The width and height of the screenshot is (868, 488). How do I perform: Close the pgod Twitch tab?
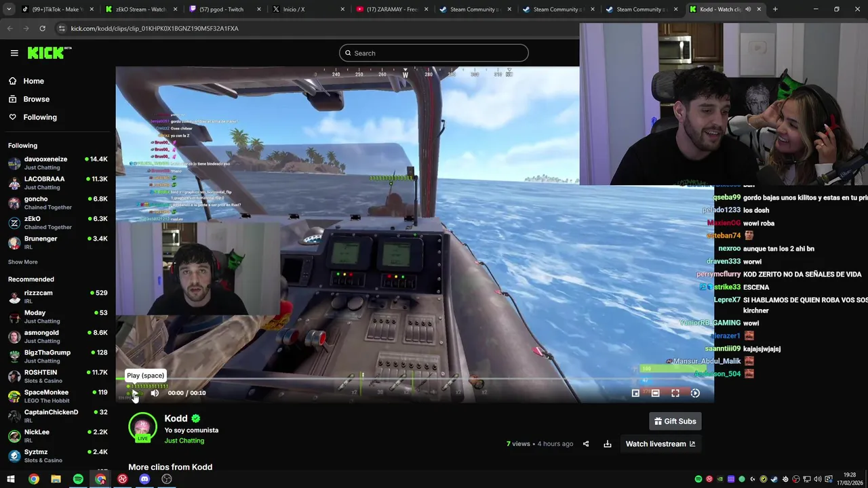point(258,9)
